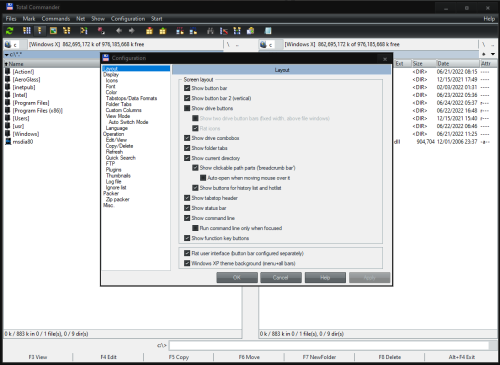This screenshot has width=500, height=365.
Task: Toggle Show drive comboboxes checkbox
Action: click(x=187, y=138)
